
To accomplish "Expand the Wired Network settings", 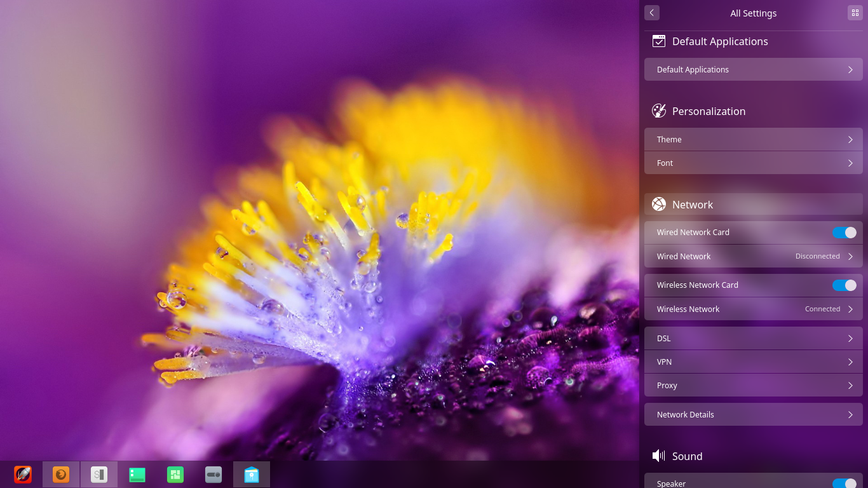I will (x=850, y=256).
